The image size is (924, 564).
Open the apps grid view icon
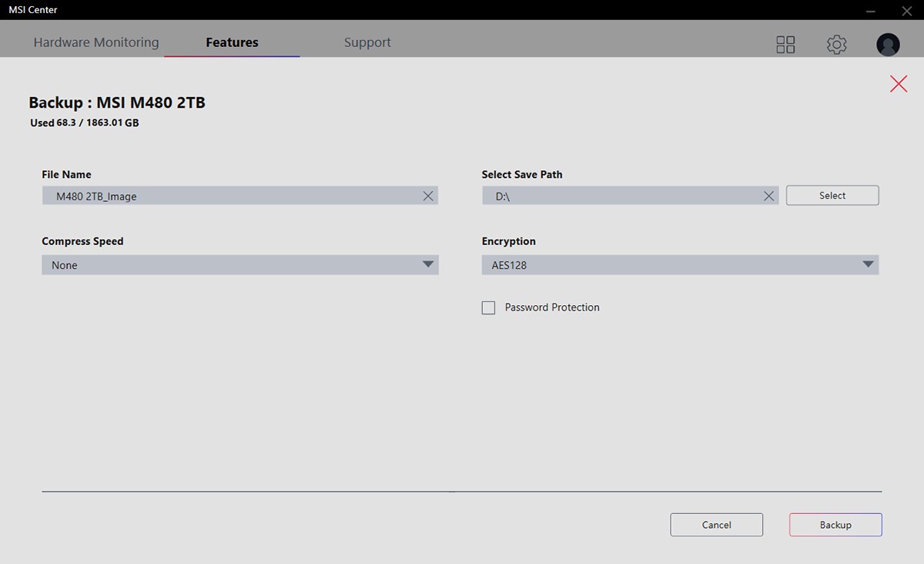click(785, 45)
